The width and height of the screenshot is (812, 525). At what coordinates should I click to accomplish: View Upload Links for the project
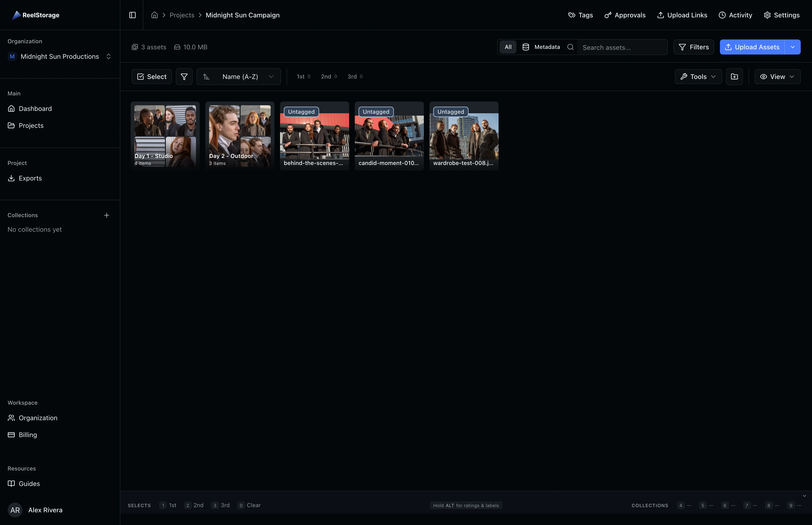pos(682,15)
